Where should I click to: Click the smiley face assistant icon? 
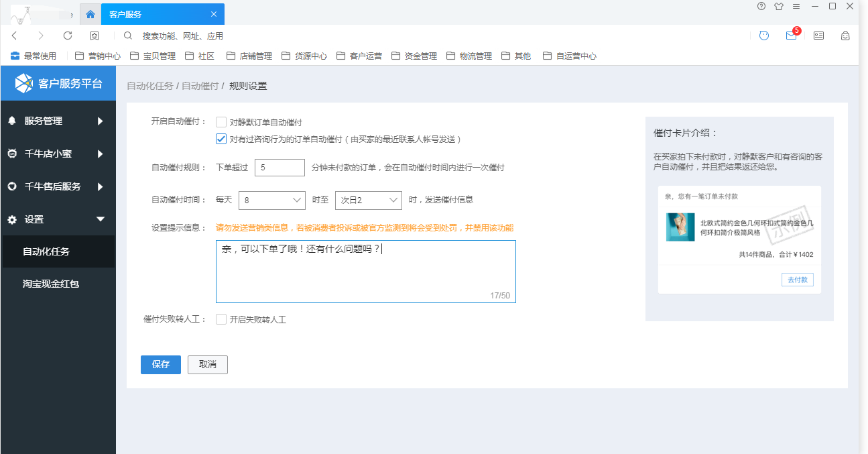pos(764,36)
